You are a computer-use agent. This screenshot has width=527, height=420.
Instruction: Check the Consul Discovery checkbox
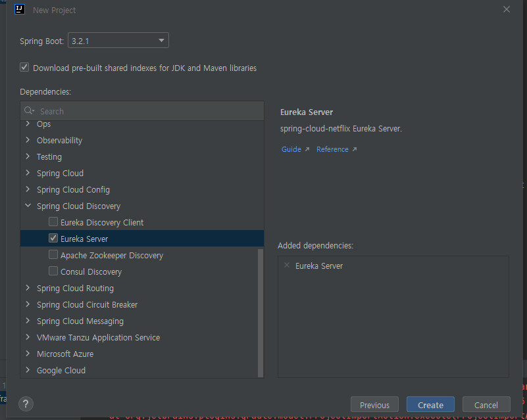pyautogui.click(x=53, y=271)
